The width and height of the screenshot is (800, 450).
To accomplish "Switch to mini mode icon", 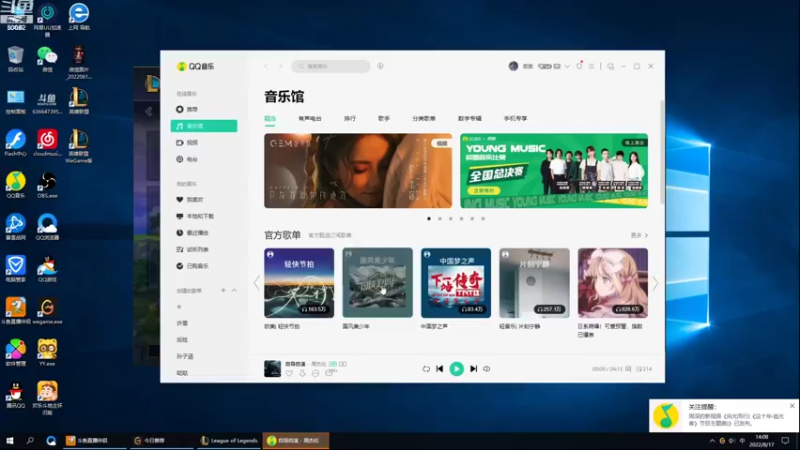I will (611, 66).
